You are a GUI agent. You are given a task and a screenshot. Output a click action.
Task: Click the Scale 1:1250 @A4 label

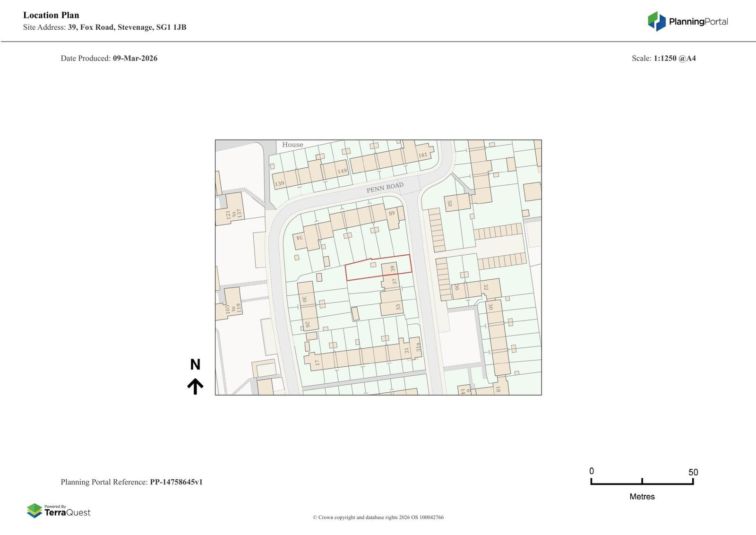(x=663, y=58)
